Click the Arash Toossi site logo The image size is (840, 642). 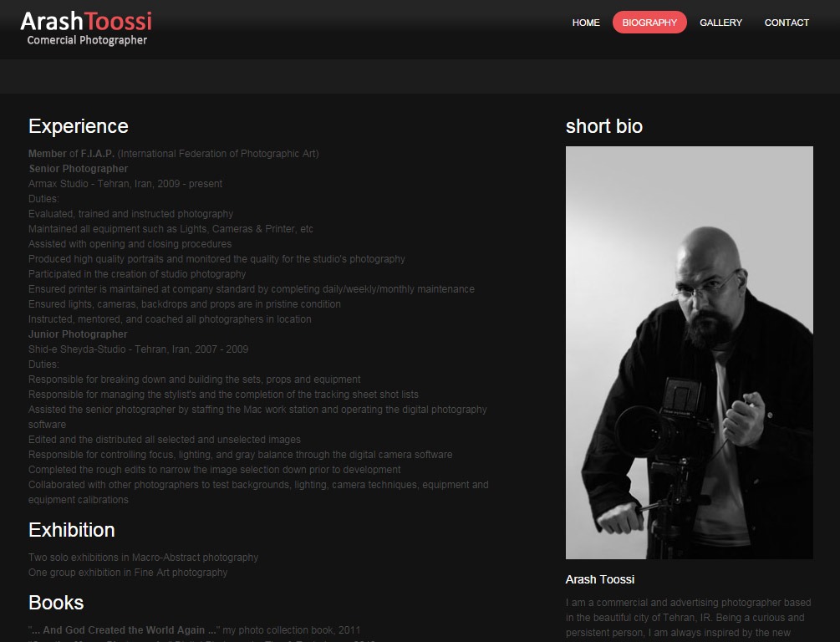point(86,21)
